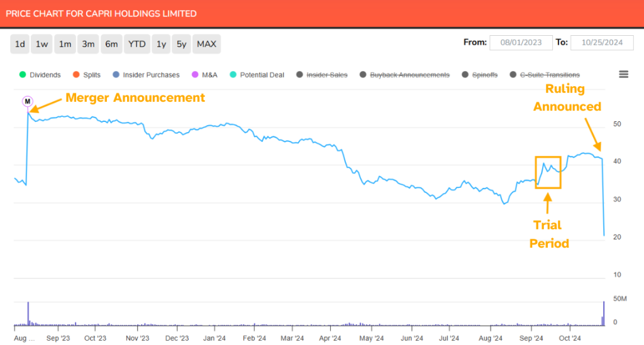Screen dimensions: 644x345
Task: Click the Jan '24 axis label
Action: point(214,339)
